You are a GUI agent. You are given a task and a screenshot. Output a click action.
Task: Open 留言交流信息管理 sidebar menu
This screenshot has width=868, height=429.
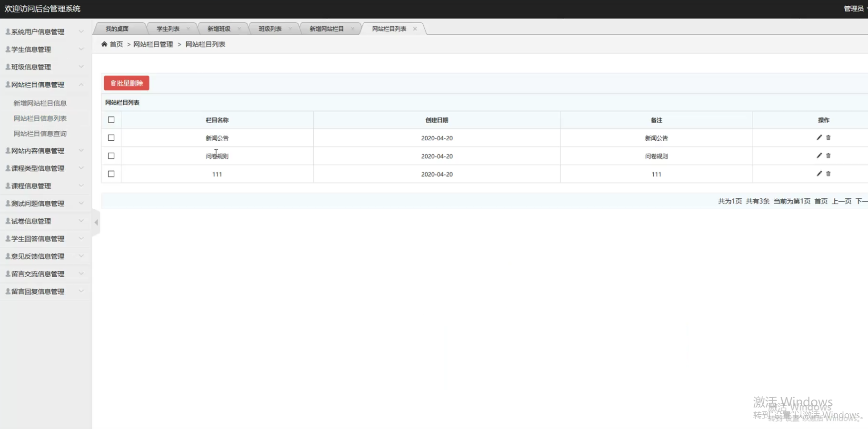[38, 274]
